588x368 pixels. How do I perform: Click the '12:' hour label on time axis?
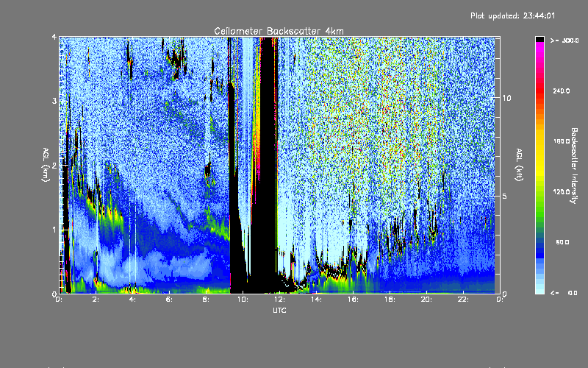coord(280,300)
